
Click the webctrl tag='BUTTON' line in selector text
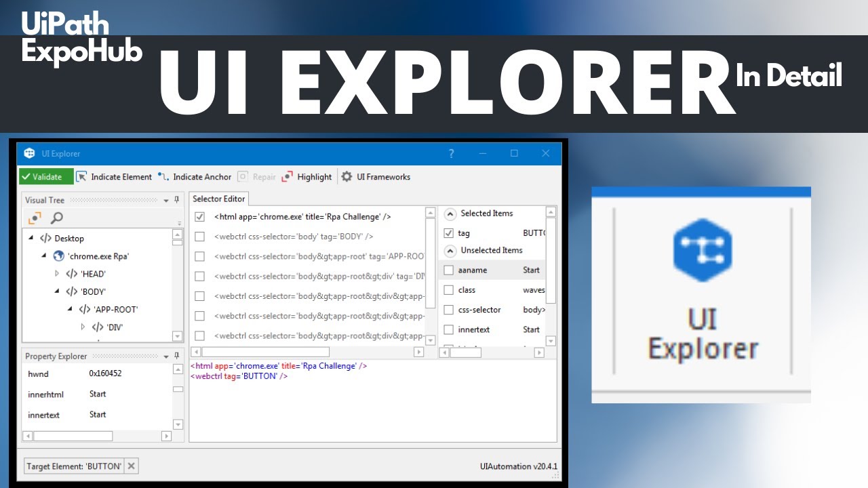(x=239, y=375)
